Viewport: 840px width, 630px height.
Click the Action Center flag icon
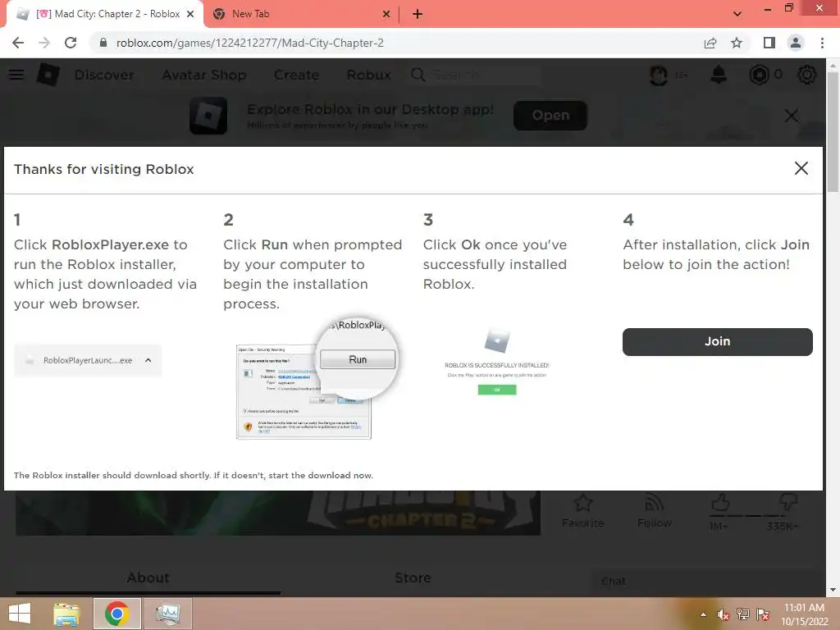tap(763, 614)
